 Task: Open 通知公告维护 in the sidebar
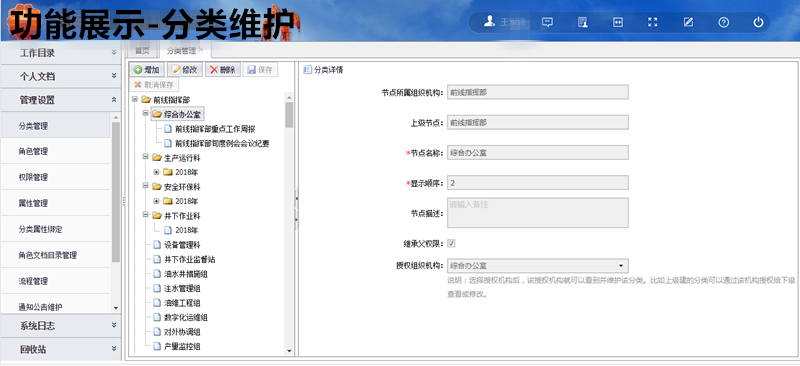(x=56, y=307)
